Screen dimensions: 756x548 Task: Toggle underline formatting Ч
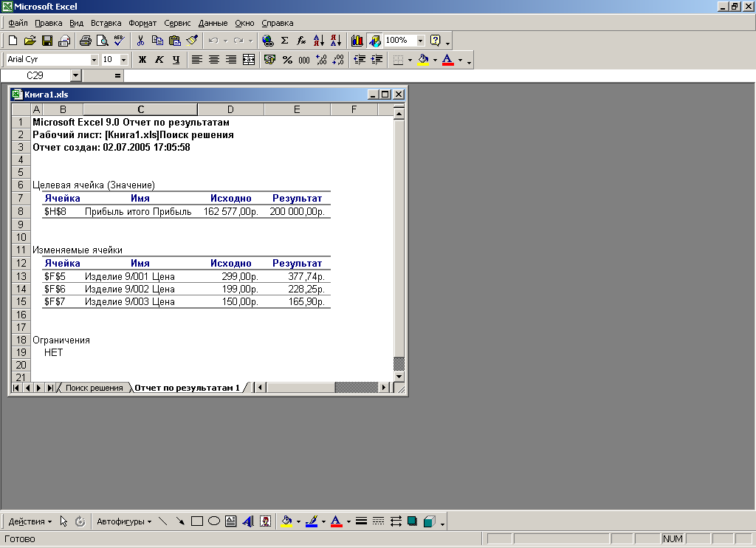pyautogui.click(x=176, y=60)
